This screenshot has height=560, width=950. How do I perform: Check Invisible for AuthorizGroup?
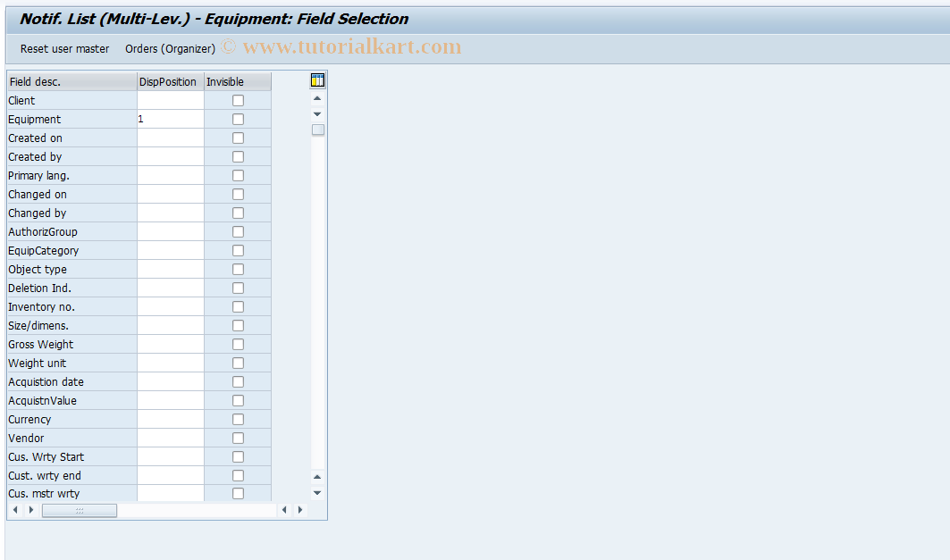[x=238, y=232]
